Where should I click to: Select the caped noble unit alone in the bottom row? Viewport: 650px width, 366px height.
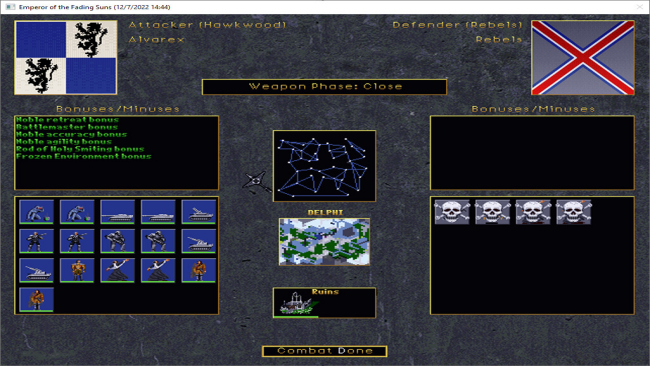[36, 299]
